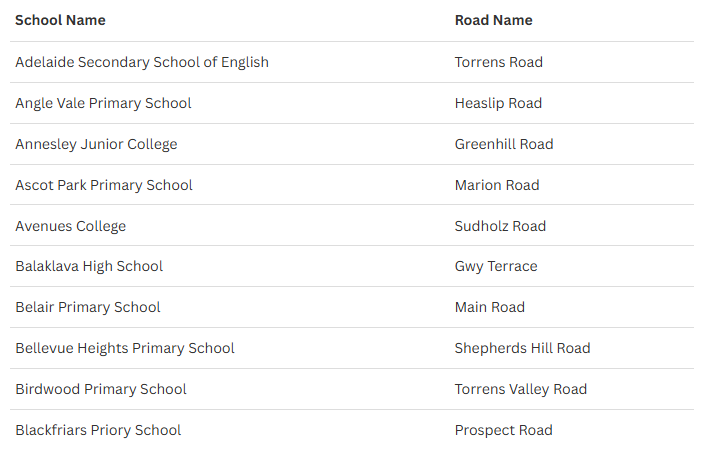
Task: Click the Shepherds Hill Road cell
Action: (522, 348)
